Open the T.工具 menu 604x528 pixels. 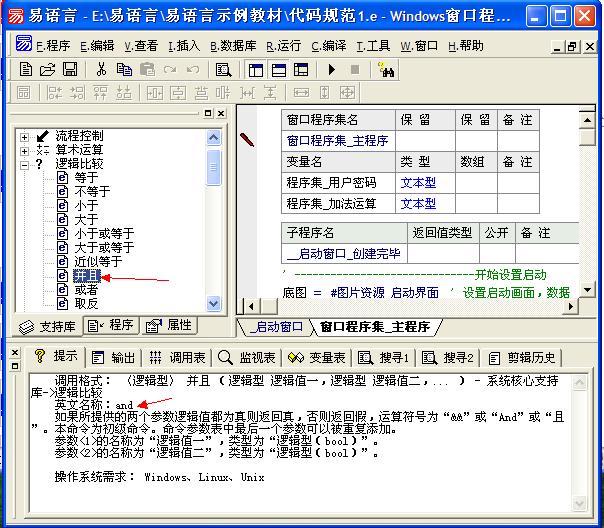(373, 46)
